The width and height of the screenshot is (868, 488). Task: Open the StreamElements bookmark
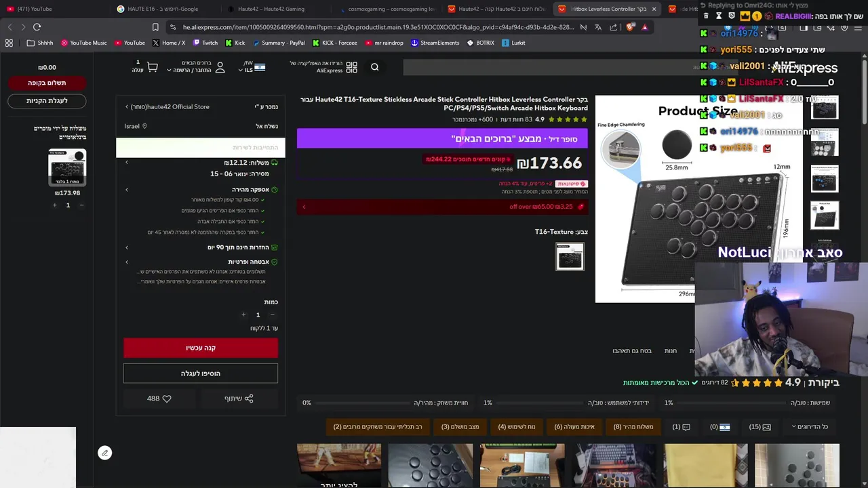pyautogui.click(x=435, y=43)
